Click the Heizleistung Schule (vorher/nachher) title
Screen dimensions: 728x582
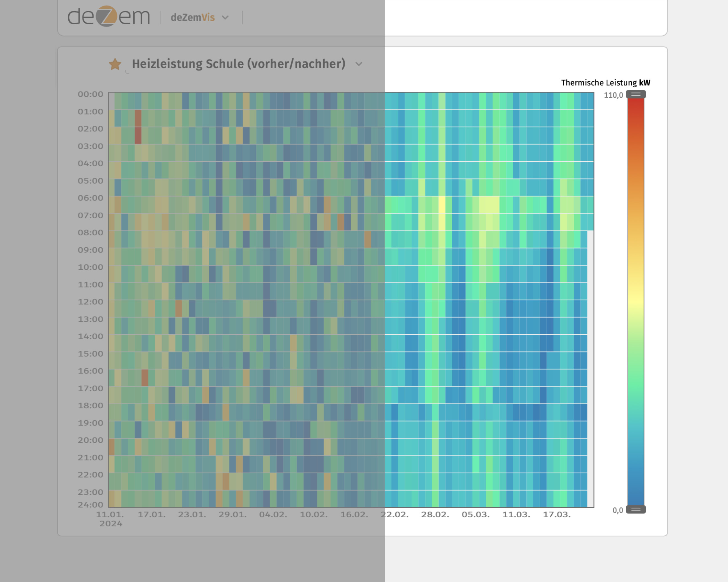(x=238, y=64)
